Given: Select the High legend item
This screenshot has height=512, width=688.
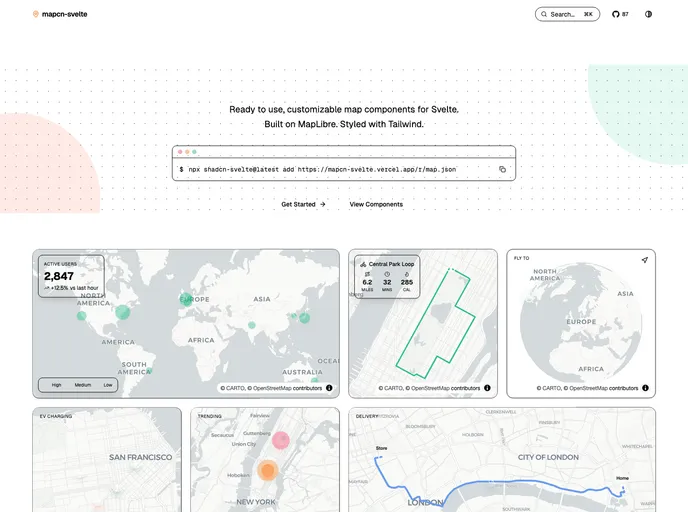Looking at the screenshot, I should click(56, 385).
